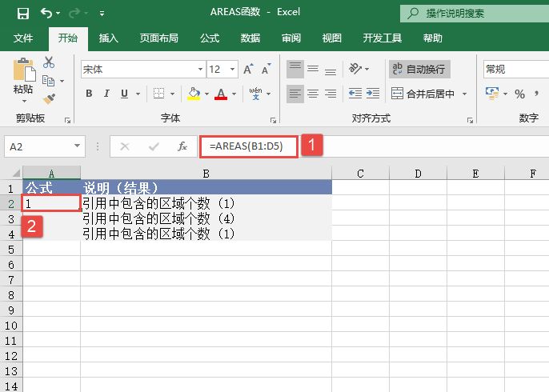The height and width of the screenshot is (392, 549).
Task: Click the Undo arrow icon
Action: 46,14
